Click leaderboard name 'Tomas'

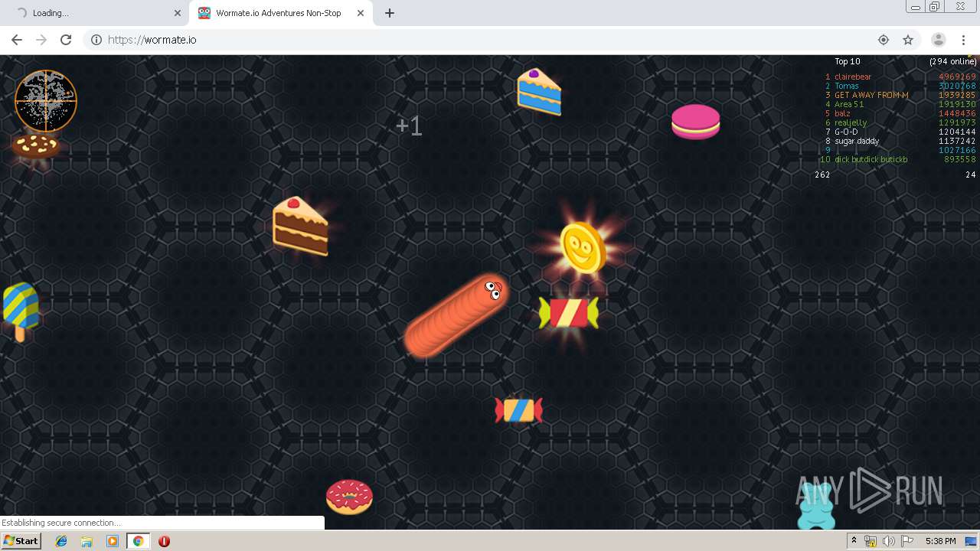(x=847, y=86)
